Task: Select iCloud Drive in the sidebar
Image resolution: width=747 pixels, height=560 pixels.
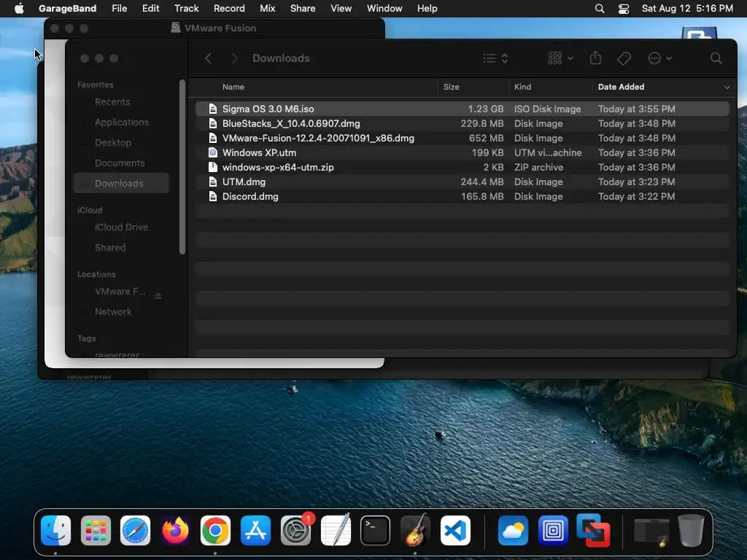Action: pyautogui.click(x=121, y=227)
